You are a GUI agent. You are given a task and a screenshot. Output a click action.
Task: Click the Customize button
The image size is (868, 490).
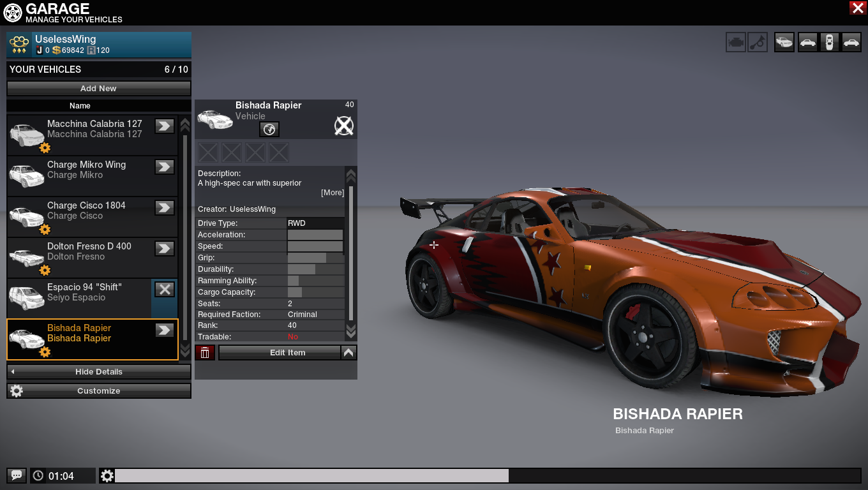pos(99,391)
